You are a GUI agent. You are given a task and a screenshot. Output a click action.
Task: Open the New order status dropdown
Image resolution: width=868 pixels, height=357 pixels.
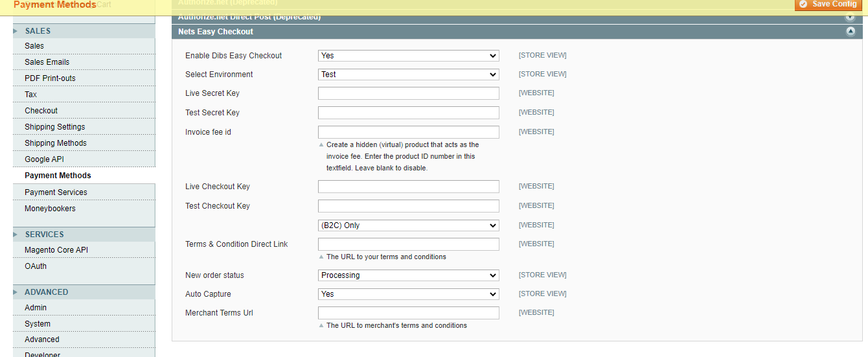pyautogui.click(x=409, y=275)
